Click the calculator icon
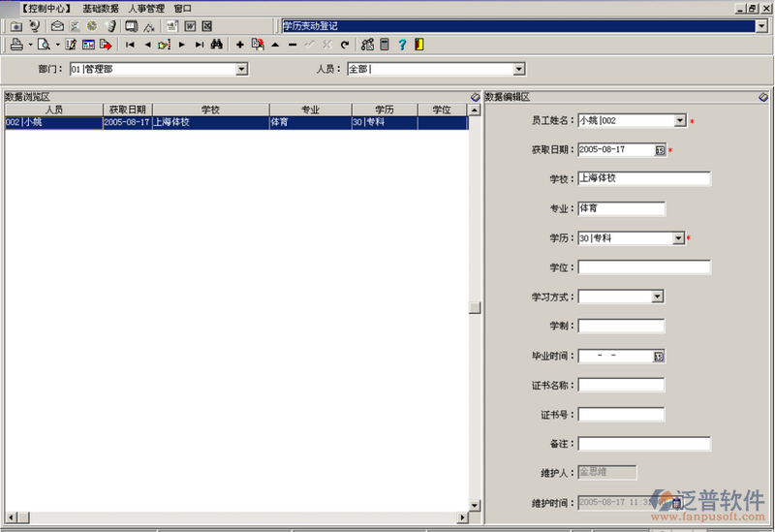This screenshot has width=775, height=532. [385, 45]
